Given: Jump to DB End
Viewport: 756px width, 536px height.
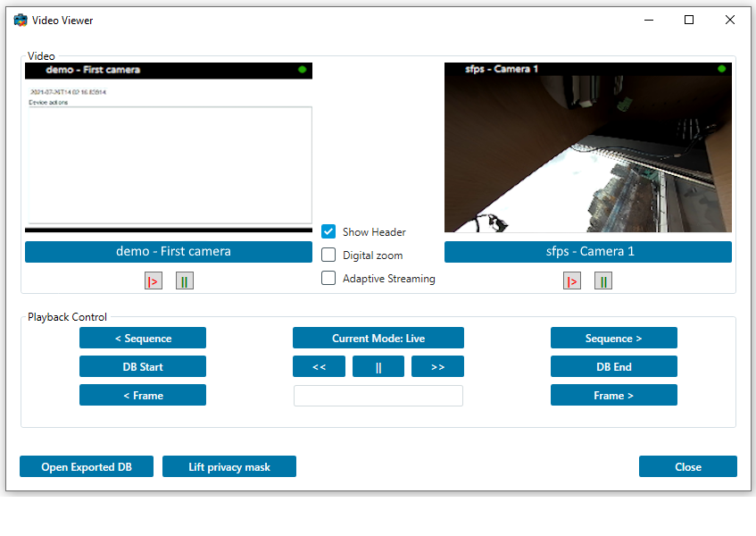Looking at the screenshot, I should [613, 366].
